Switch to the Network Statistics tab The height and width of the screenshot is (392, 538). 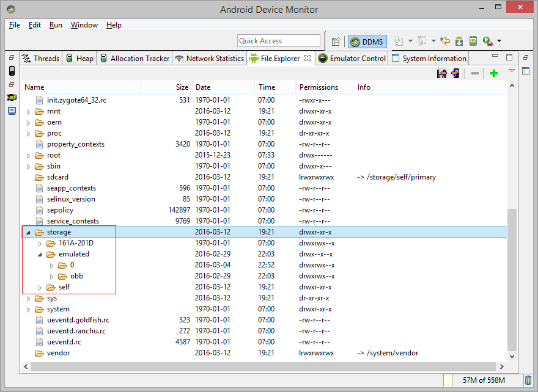pos(209,58)
